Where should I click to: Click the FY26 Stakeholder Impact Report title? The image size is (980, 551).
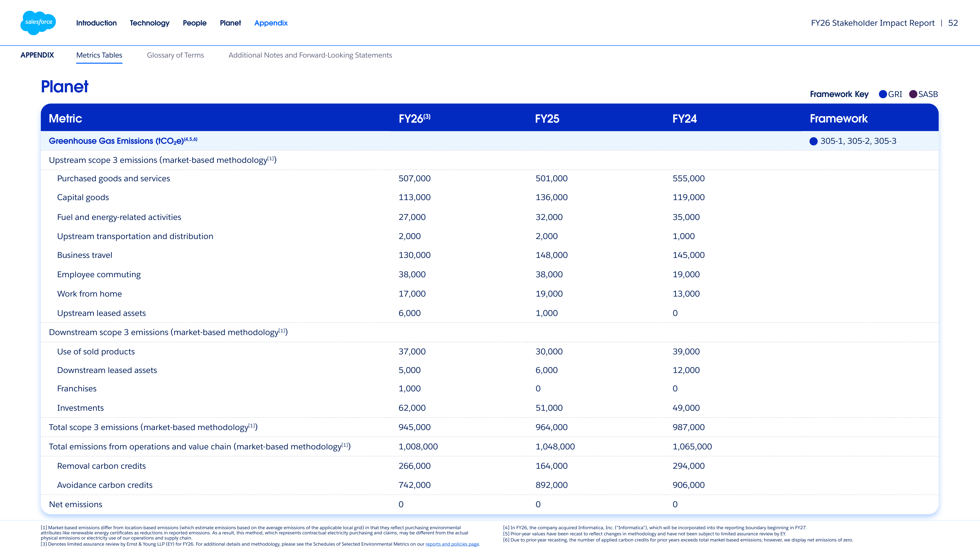[x=873, y=23]
